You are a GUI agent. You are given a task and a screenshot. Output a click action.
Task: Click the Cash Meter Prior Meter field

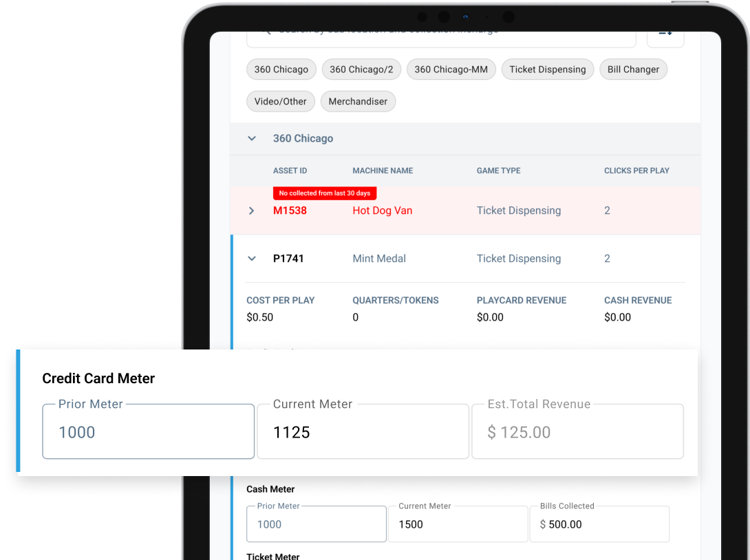[x=317, y=524]
